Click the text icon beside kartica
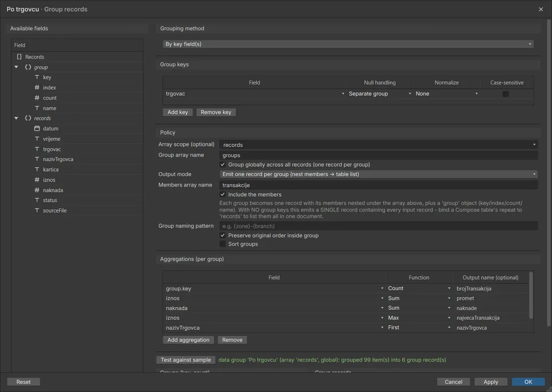Viewport: 552px width, 392px height. click(37, 170)
